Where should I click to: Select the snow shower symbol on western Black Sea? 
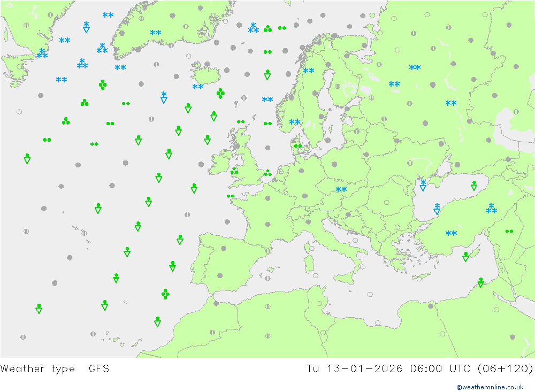click(437, 209)
